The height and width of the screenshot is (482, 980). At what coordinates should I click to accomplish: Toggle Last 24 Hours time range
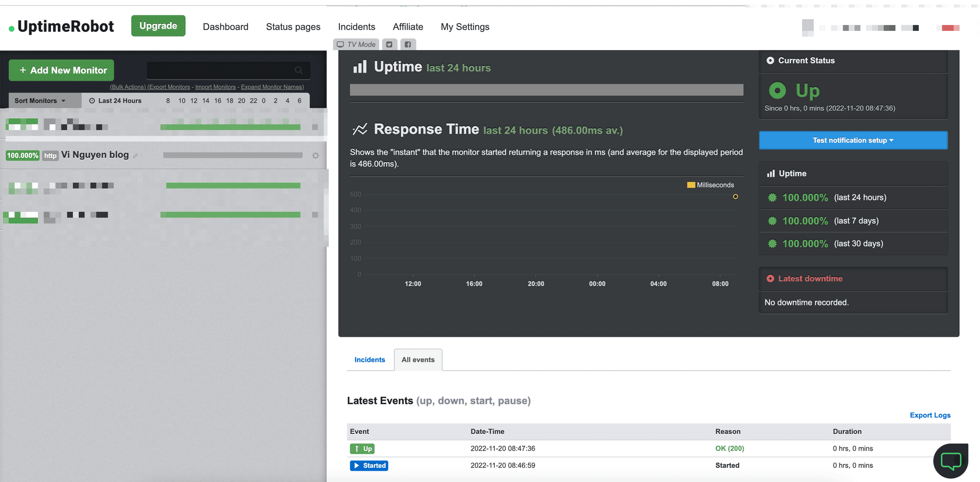pyautogui.click(x=115, y=101)
